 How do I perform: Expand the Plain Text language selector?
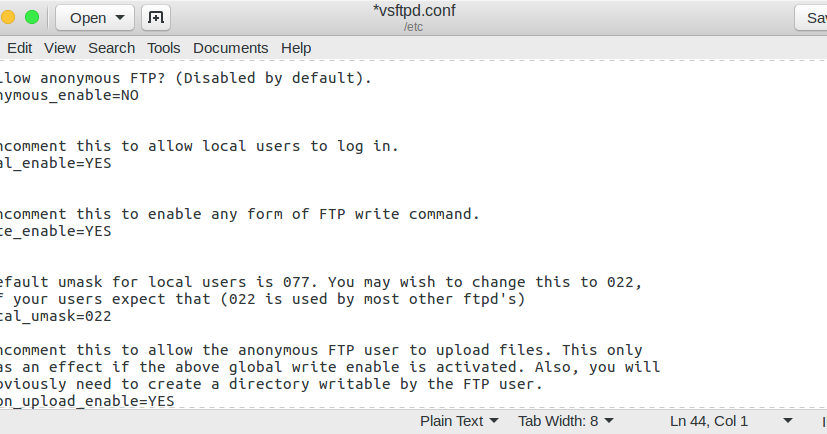[x=459, y=421]
